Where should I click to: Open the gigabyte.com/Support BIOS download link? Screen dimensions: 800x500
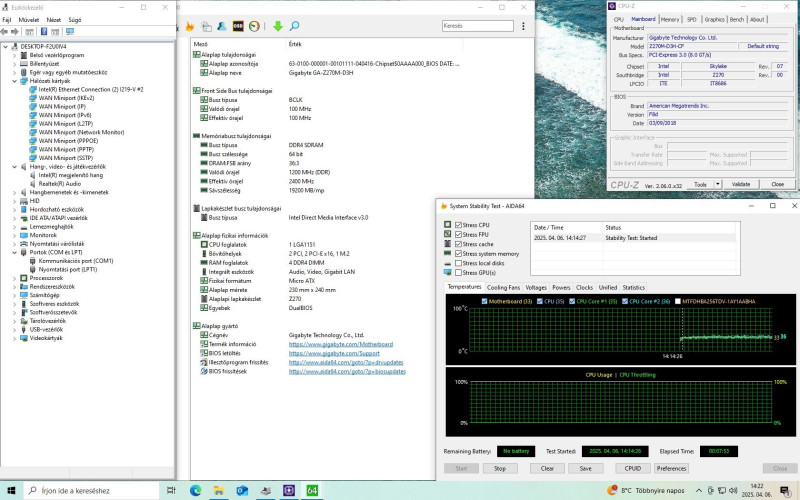point(334,353)
